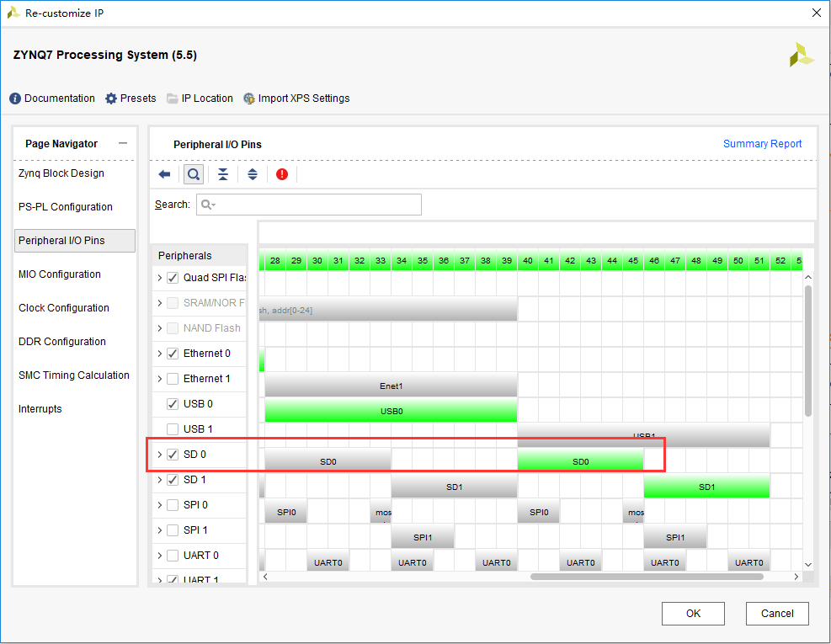Open the Summary Report link

(762, 144)
